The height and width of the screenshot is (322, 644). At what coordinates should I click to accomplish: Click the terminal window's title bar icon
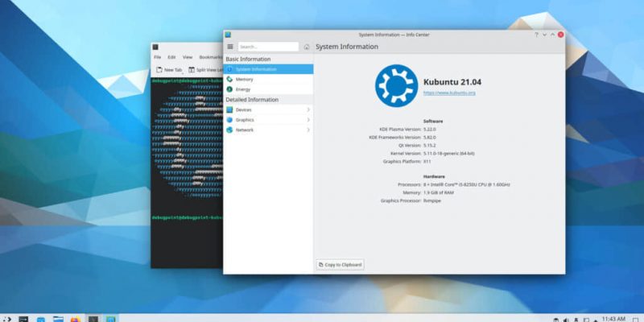click(155, 47)
